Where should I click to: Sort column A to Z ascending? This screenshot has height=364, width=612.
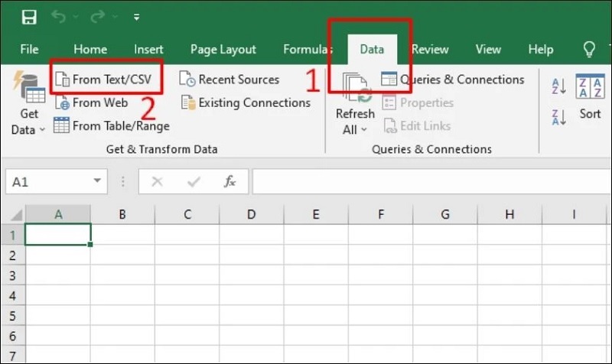tap(558, 86)
